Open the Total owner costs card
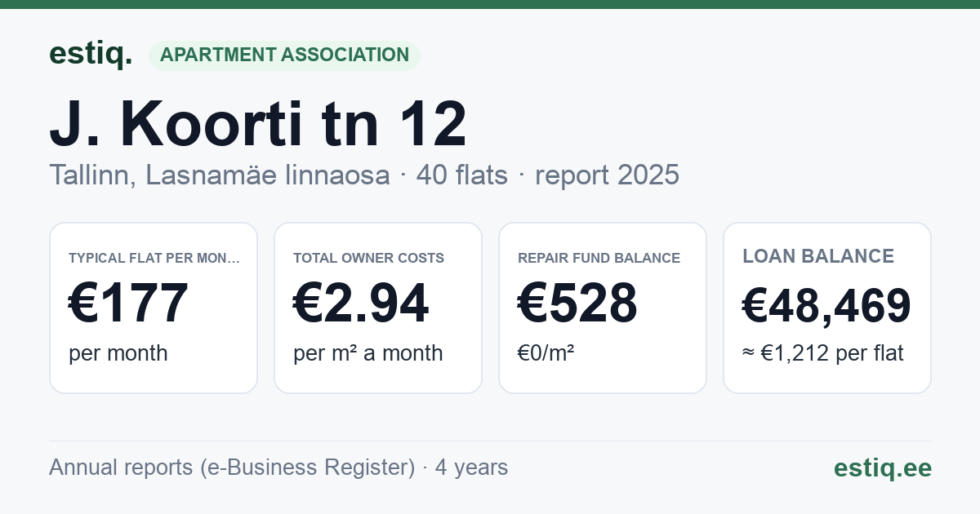This screenshot has width=980, height=514. tap(378, 308)
